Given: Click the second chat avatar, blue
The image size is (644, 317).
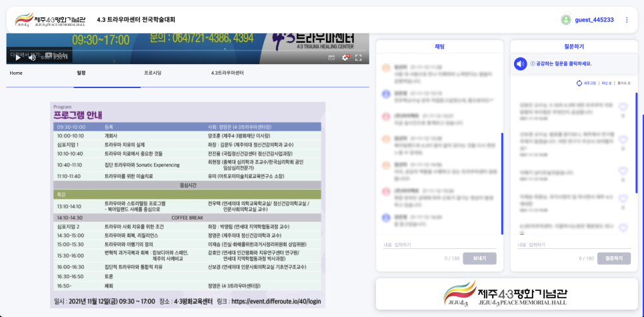Looking at the screenshot, I should pyautogui.click(x=385, y=93).
